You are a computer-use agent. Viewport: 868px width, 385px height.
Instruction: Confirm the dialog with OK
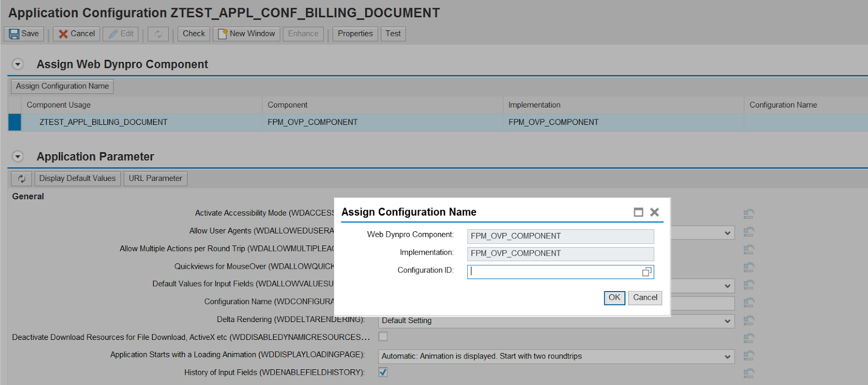pos(614,298)
